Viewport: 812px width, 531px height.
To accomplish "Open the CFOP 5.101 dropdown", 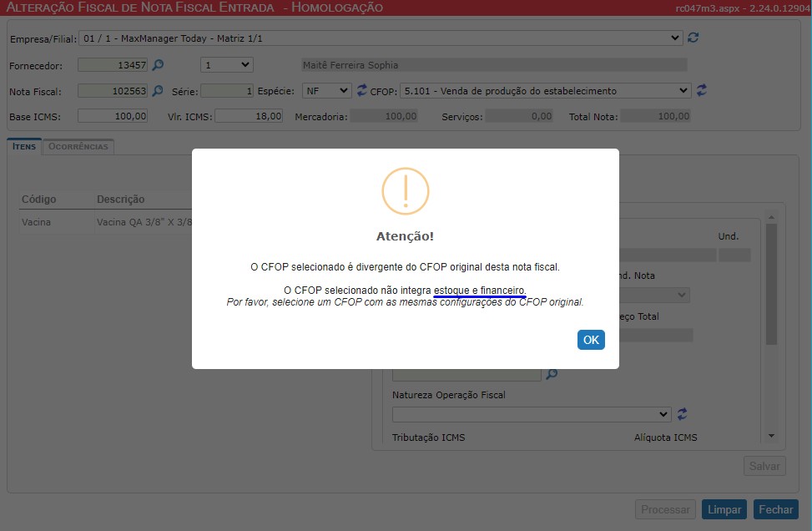I will tap(546, 91).
